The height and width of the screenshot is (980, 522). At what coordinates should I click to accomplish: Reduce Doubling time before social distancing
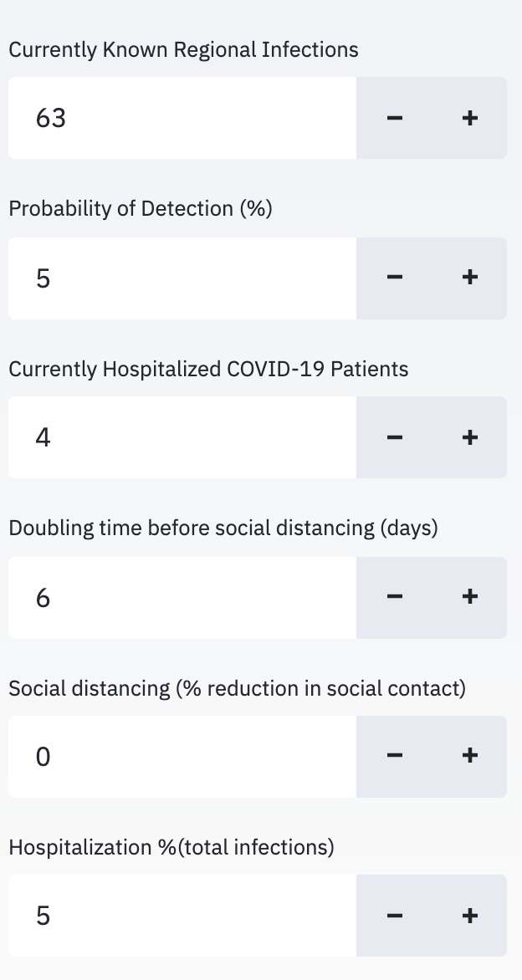click(x=395, y=597)
